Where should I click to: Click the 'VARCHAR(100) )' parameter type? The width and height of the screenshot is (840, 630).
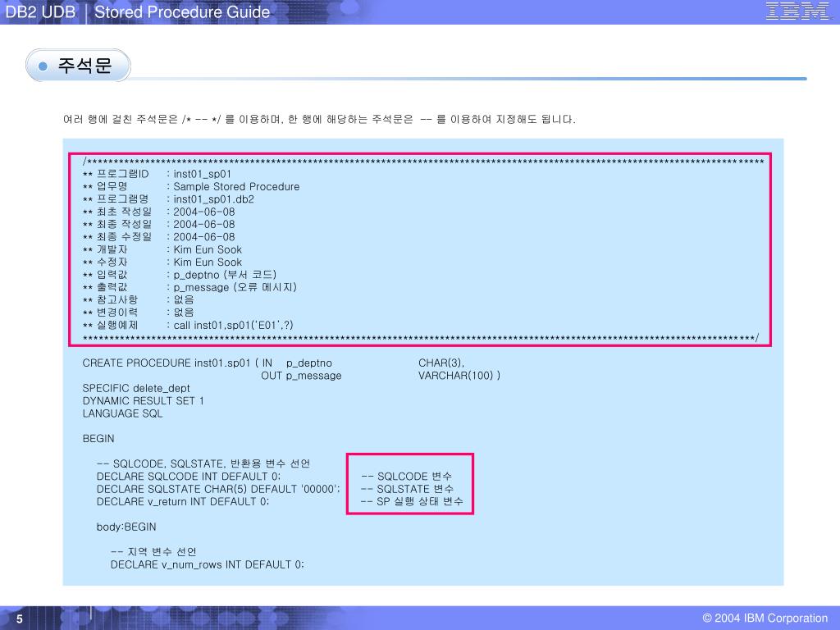459,376
